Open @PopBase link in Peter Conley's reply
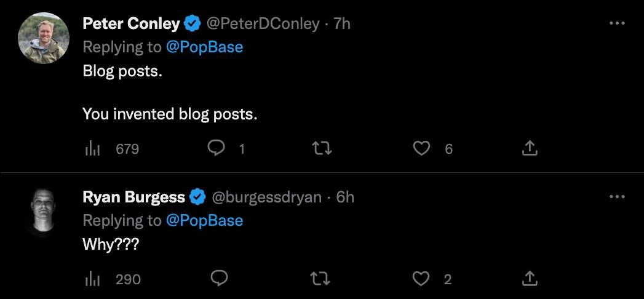The image size is (644, 299). coord(204,47)
